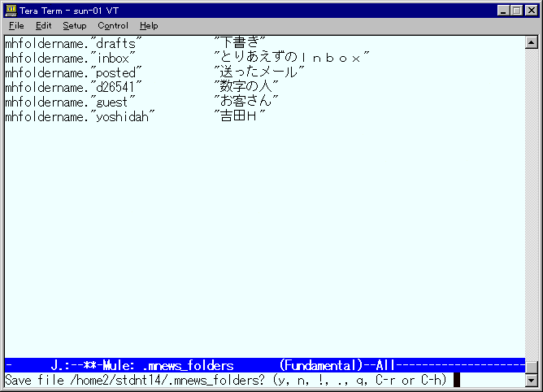Screen dimensions: 543x392
Task: Click the mhfoldername."posted" text
Action: [73, 72]
